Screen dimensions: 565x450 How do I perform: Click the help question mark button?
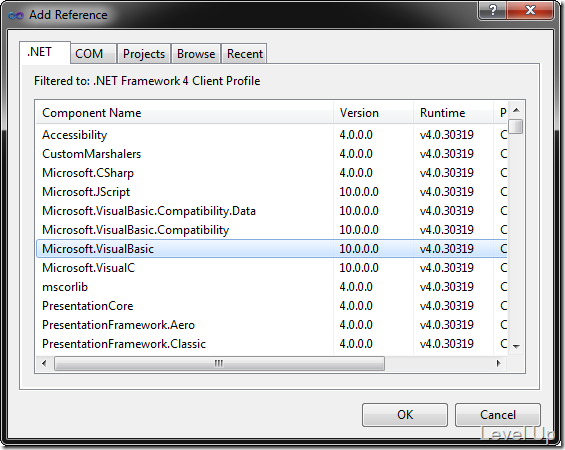(x=492, y=10)
